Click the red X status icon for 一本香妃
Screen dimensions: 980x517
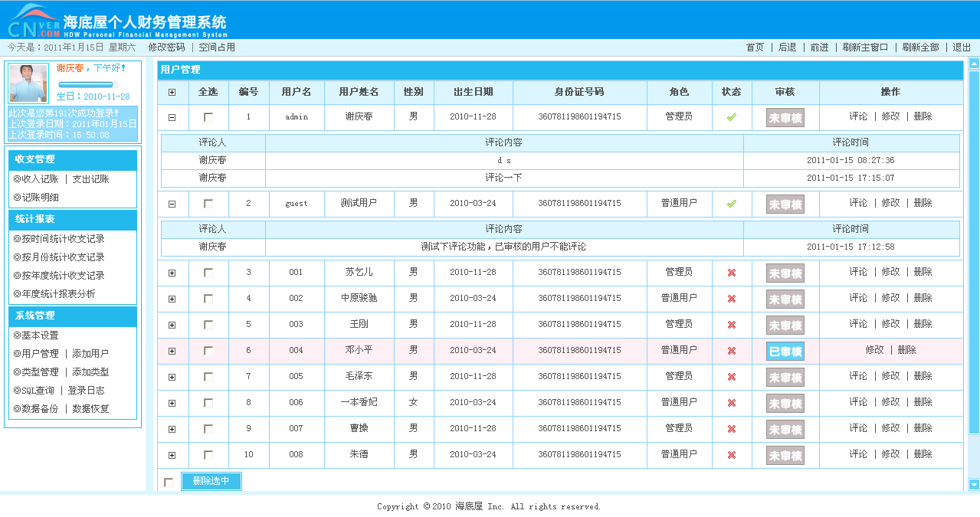[732, 403]
